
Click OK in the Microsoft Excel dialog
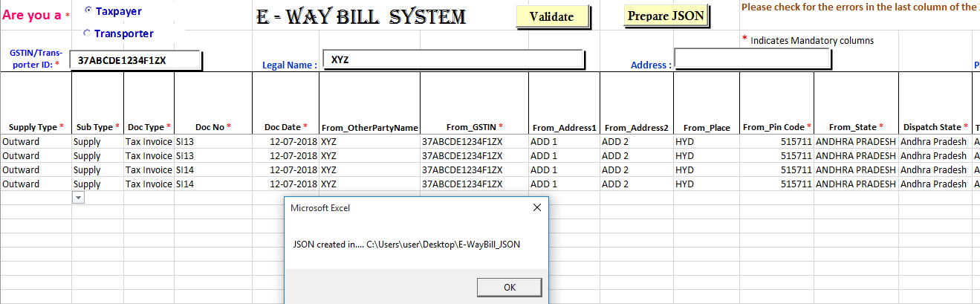click(509, 287)
